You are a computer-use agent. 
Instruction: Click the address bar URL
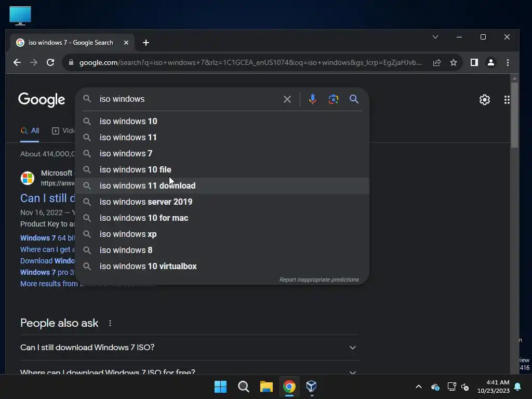[x=250, y=62]
